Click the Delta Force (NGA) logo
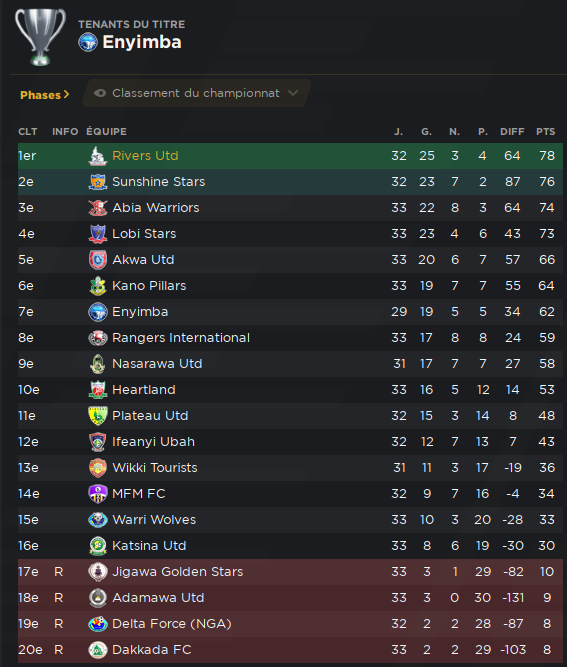 click(x=98, y=624)
